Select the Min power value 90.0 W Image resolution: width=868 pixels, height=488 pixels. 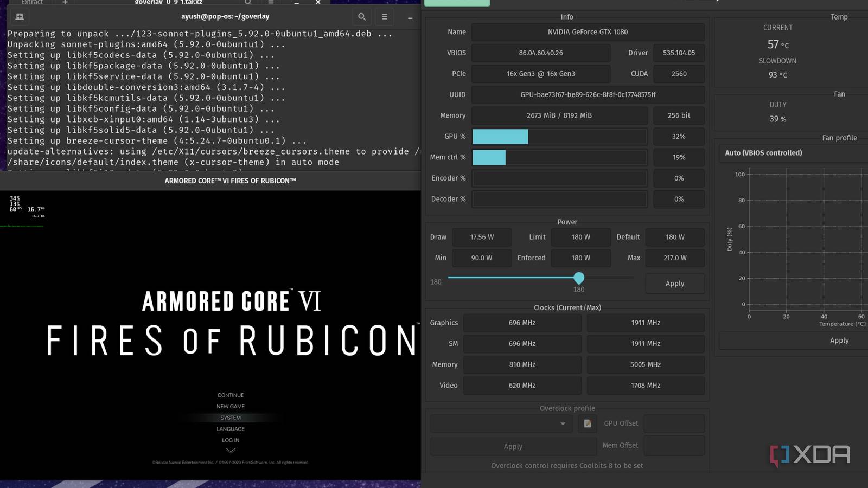[482, 258]
